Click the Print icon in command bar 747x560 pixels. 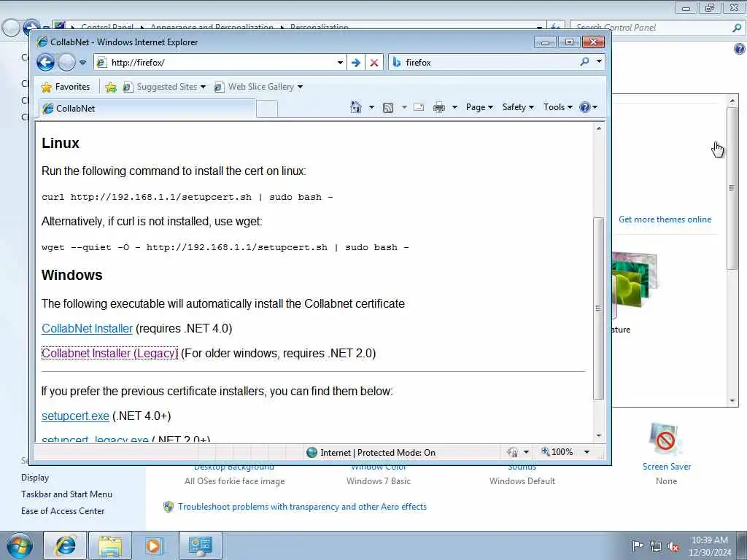click(x=438, y=107)
